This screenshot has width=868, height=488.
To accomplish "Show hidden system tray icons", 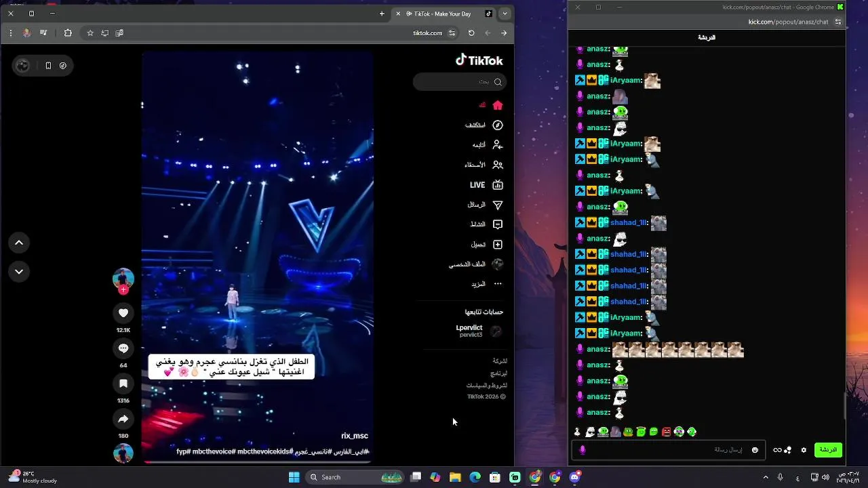I will click(766, 477).
